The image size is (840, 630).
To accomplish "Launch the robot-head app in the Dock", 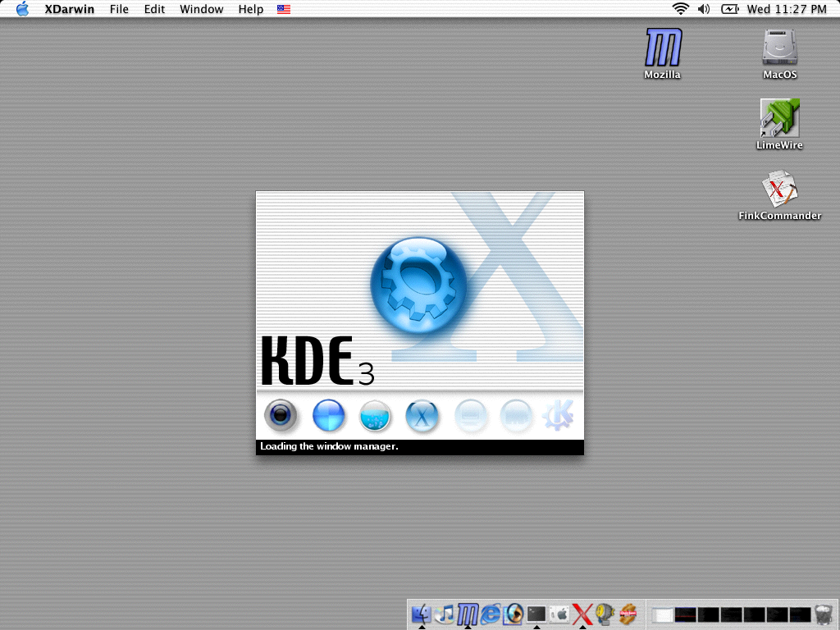I will tap(605, 614).
